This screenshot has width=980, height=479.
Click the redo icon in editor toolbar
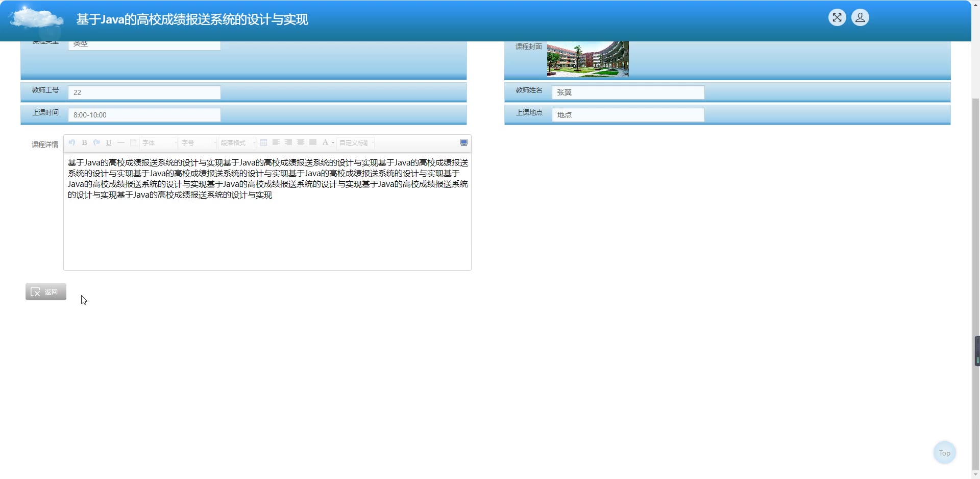coord(96,143)
